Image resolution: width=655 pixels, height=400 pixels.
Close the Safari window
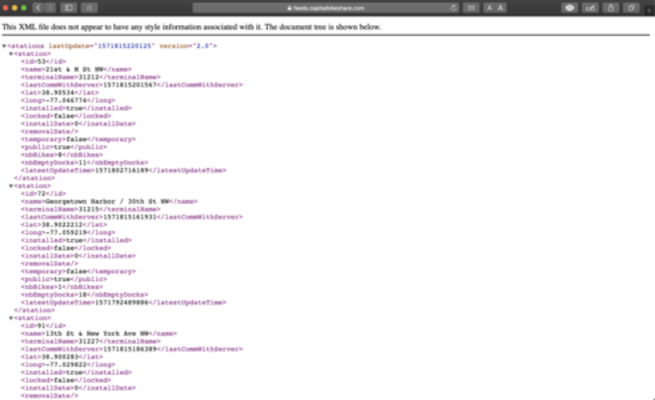click(6, 7)
